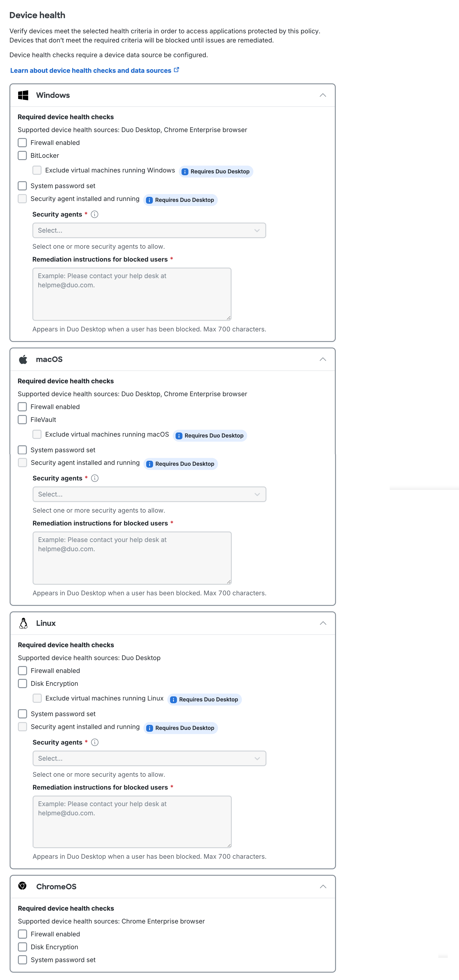Click the info icon next to Windows Security agents

point(95,214)
